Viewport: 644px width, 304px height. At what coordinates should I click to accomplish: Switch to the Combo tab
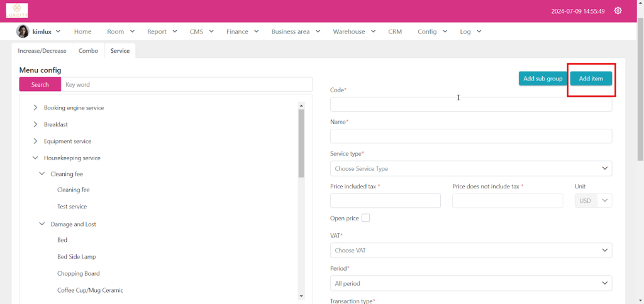tap(88, 51)
